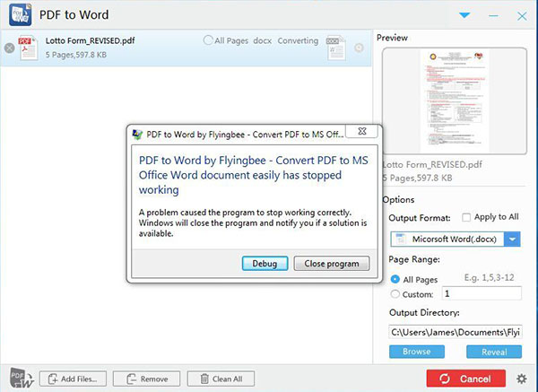Click the Lotto Form_REVISED.pdf label under preview
Screen dimensions: 538x392
pos(432,164)
